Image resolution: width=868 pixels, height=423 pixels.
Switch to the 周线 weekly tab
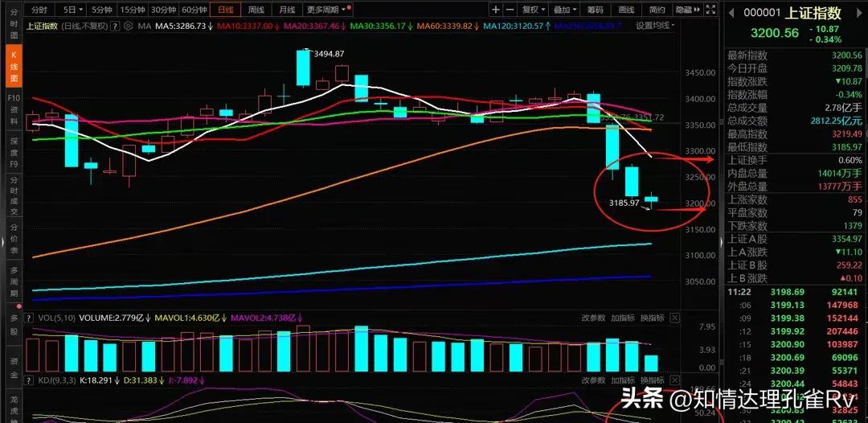pos(256,10)
